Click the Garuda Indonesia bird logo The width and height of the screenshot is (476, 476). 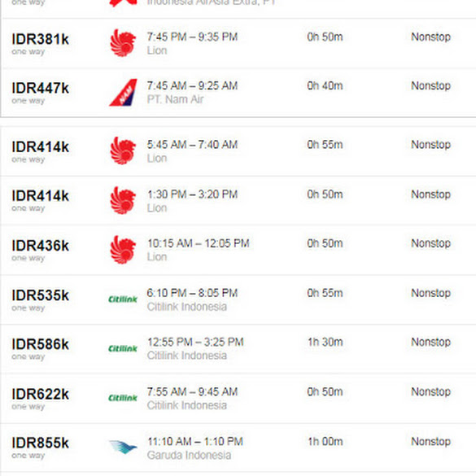click(x=123, y=448)
